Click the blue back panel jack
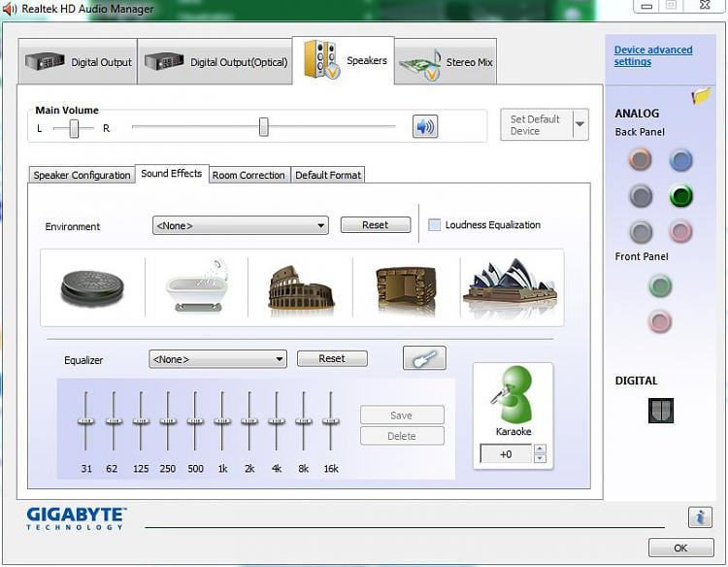The width and height of the screenshot is (728, 567). point(681,160)
